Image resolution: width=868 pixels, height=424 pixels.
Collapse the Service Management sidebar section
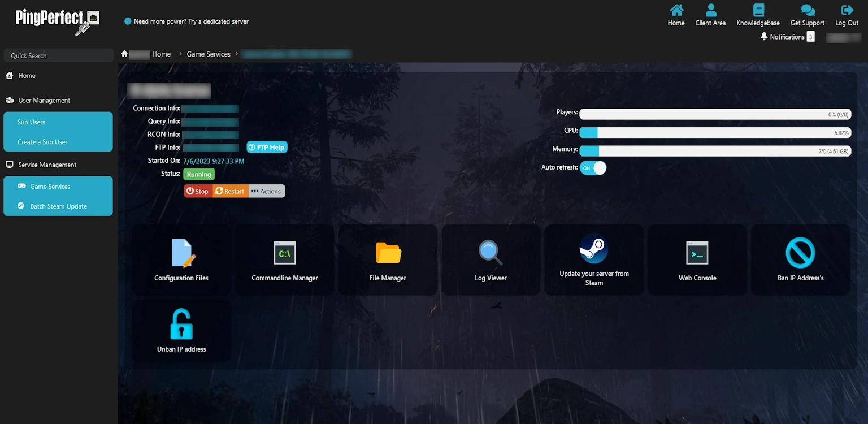[47, 165]
